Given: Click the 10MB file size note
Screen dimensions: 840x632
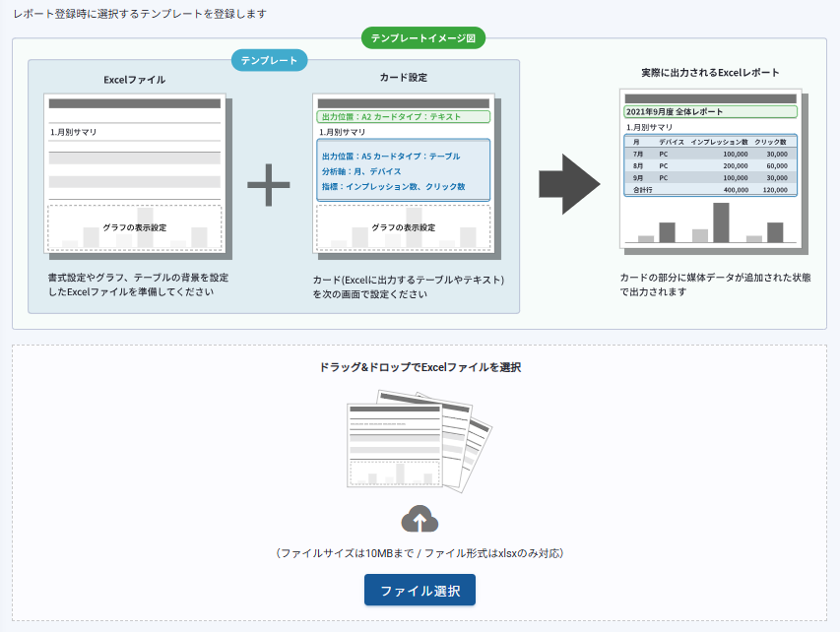Looking at the screenshot, I should point(420,553).
